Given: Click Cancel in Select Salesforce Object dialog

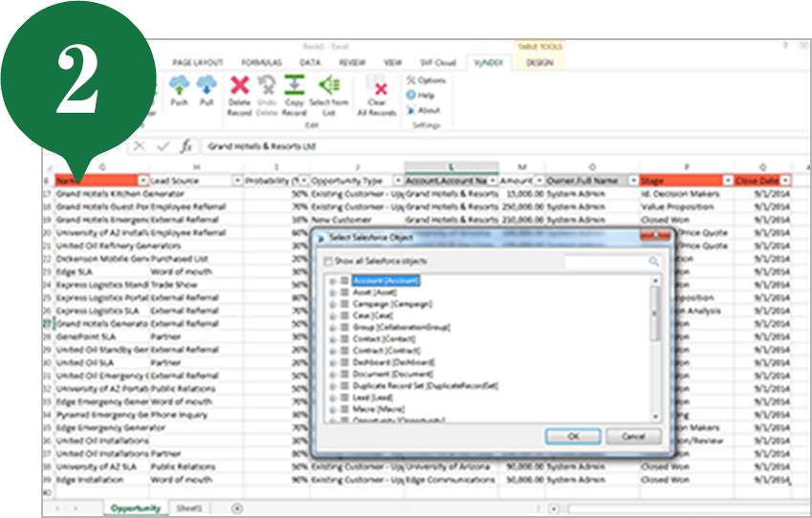Looking at the screenshot, I should tap(633, 436).
